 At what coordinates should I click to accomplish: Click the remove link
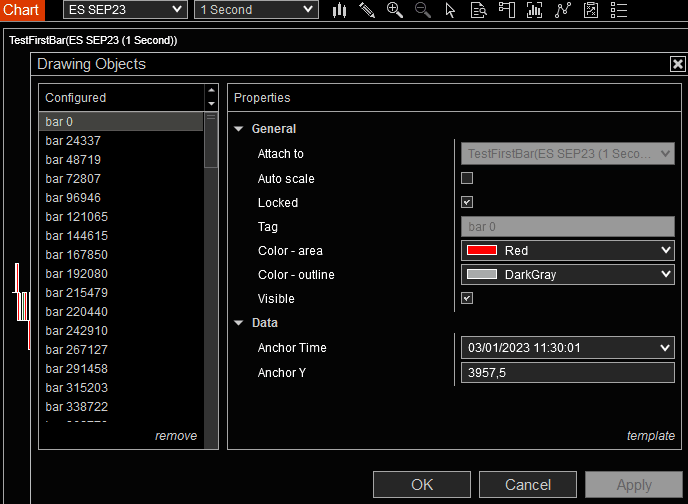[176, 436]
